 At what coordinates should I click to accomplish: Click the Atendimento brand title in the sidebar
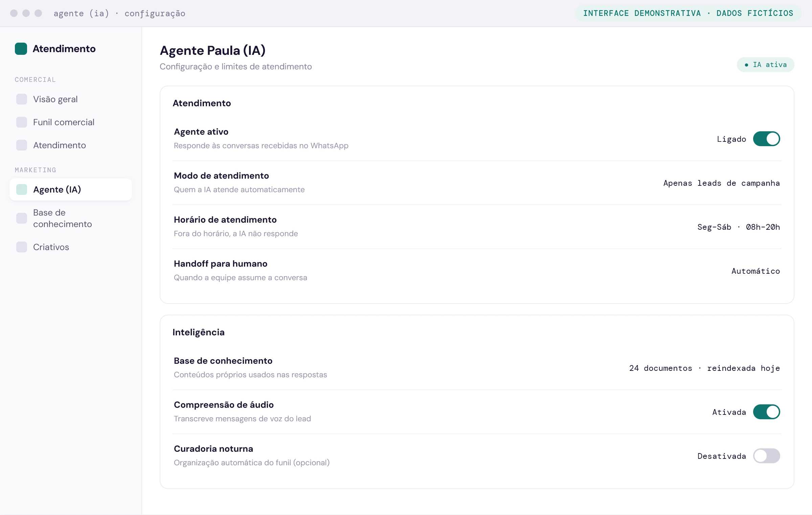[x=64, y=49]
